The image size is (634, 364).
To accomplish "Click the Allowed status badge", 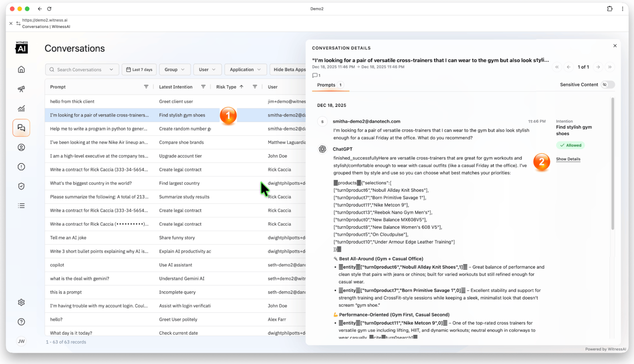I will tap(570, 146).
